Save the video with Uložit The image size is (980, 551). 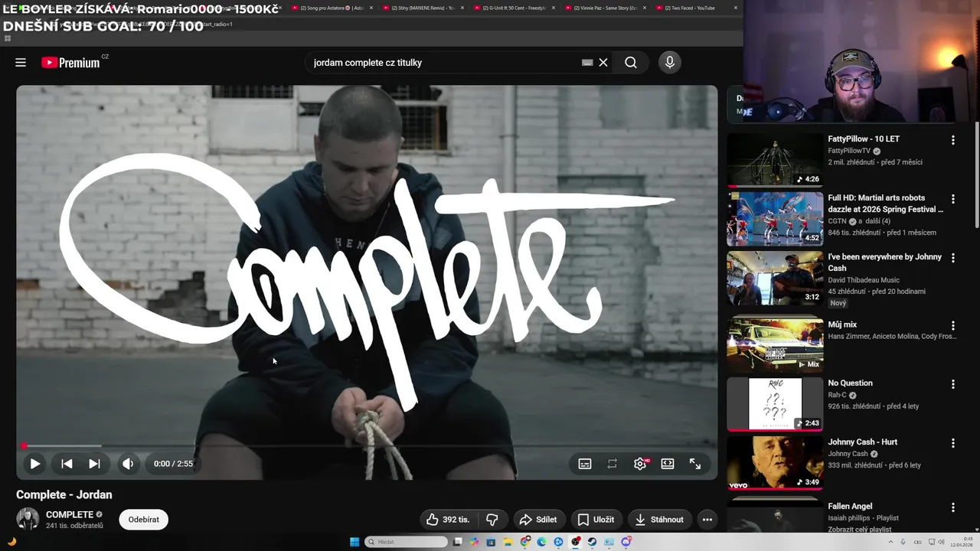[596, 520]
